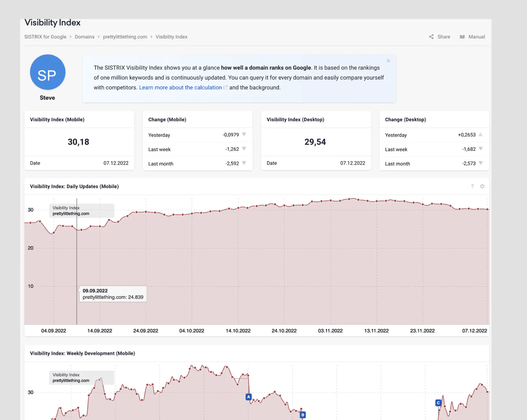Click date 07.12.2022 in mobile card
The height and width of the screenshot is (420, 527).
pyautogui.click(x=116, y=163)
